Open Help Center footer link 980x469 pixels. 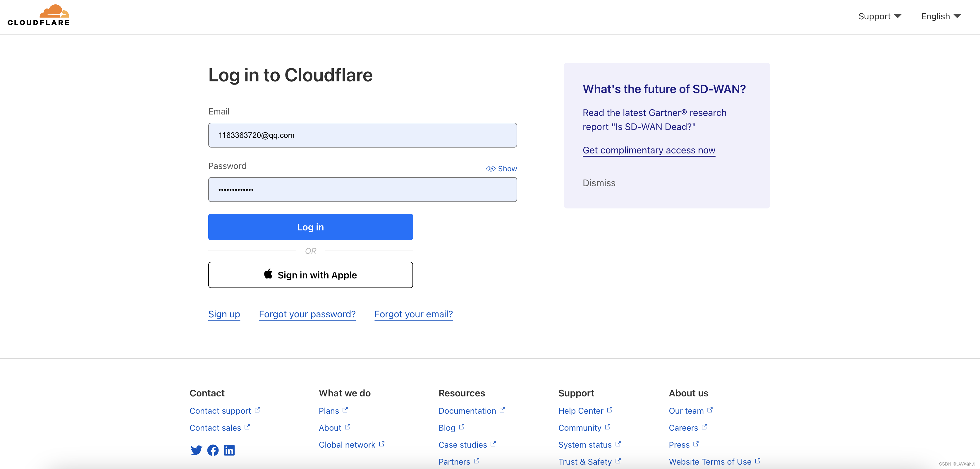(x=585, y=411)
